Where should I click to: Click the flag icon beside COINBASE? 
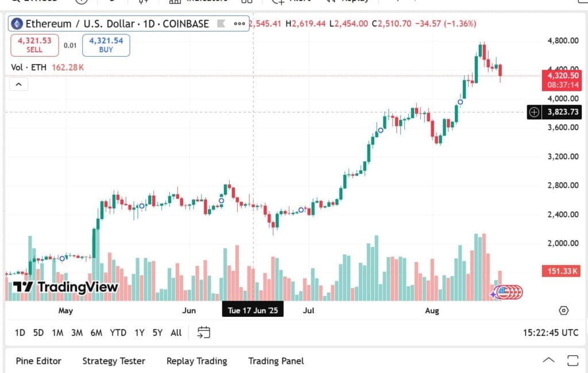[x=221, y=24]
